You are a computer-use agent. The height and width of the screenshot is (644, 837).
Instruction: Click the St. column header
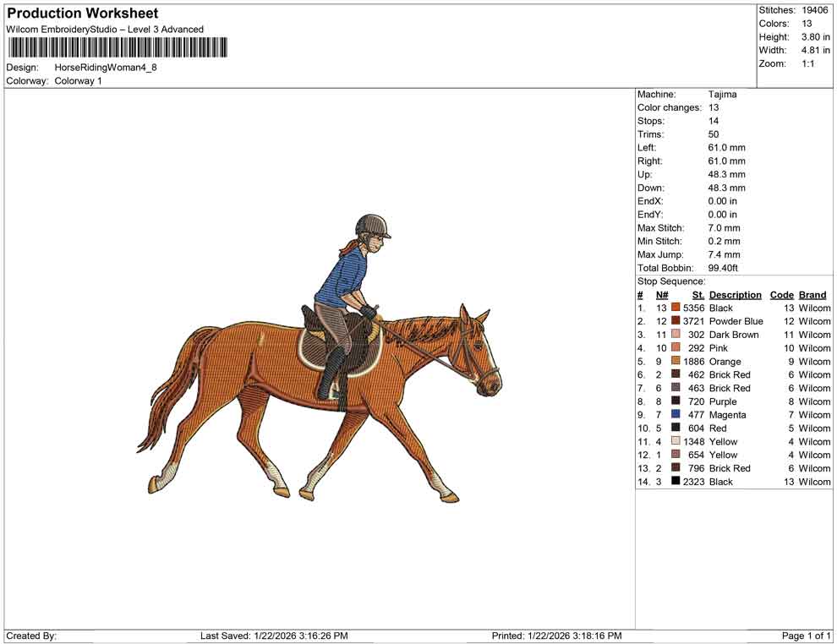[698, 294]
